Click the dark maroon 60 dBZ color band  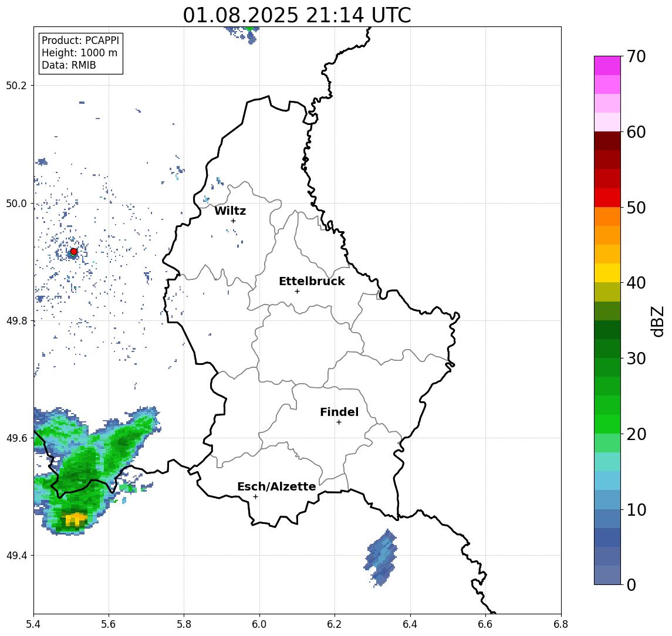coord(607,141)
